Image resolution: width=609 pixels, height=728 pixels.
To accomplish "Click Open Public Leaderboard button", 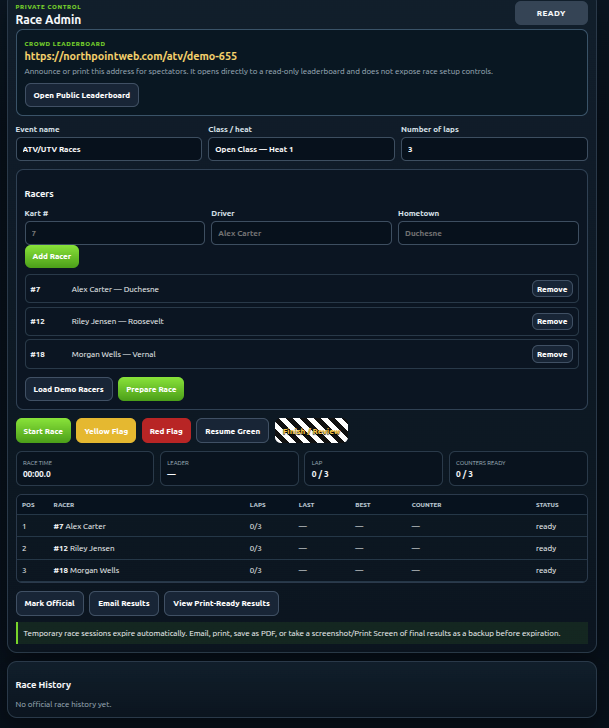I will click(82, 95).
